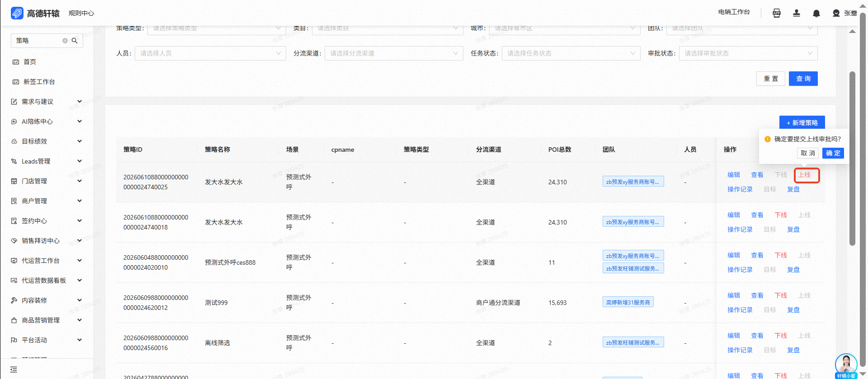Click the 商户管理 icon
This screenshot has height=379, width=868.
(x=14, y=201)
